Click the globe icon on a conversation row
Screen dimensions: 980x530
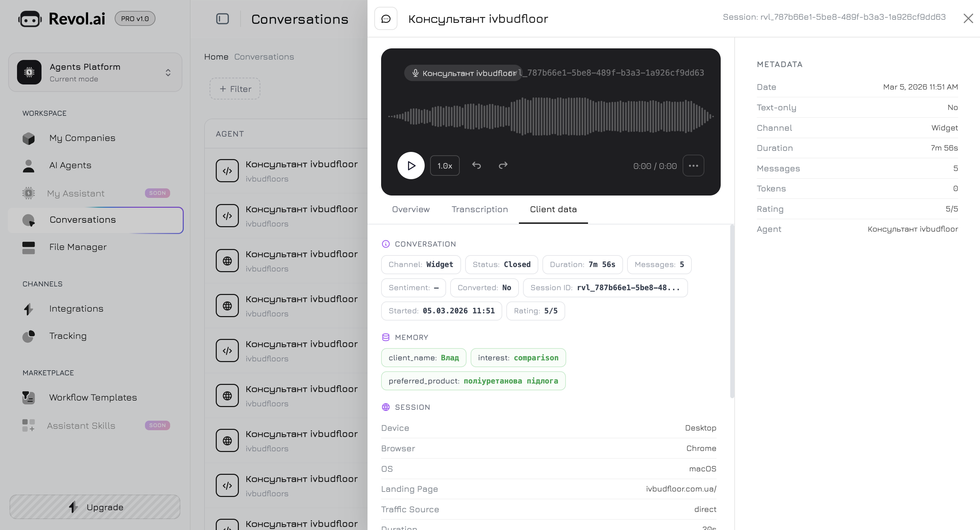point(227,261)
